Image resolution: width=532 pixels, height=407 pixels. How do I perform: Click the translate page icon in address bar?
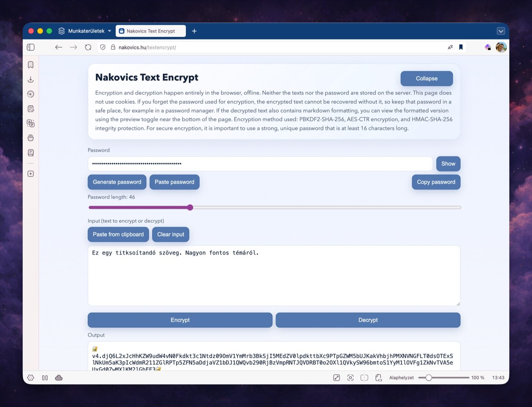450,47
